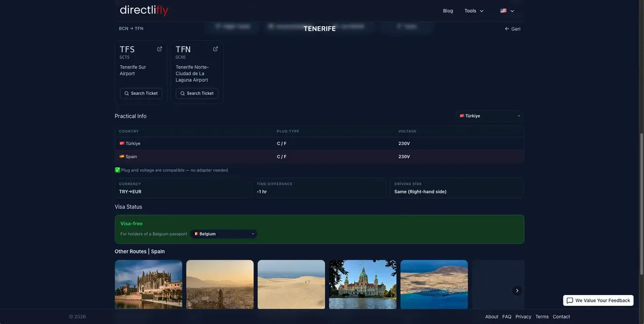Open the Blog page
Screen dimensions: 644x324
448,11
